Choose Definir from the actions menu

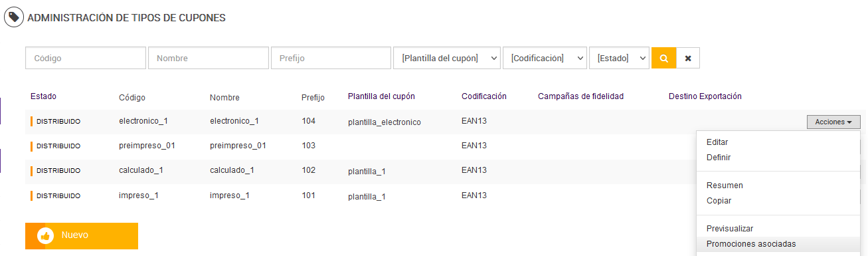(719, 158)
